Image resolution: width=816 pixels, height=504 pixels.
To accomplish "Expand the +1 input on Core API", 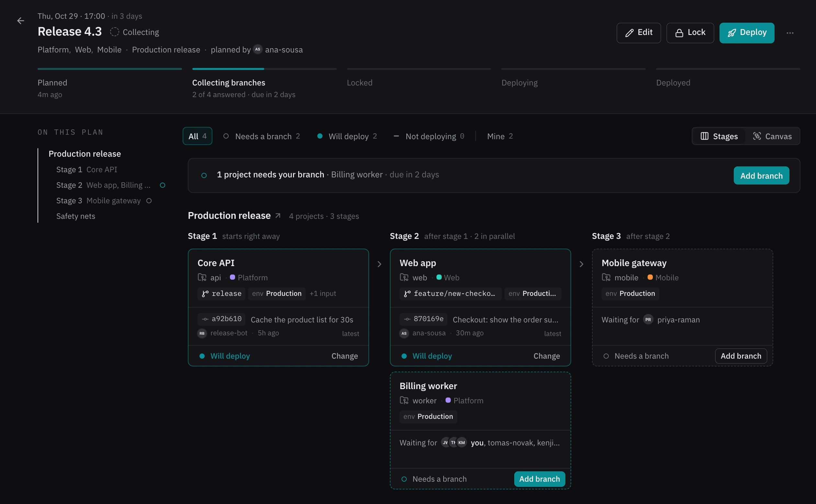I will [323, 294].
